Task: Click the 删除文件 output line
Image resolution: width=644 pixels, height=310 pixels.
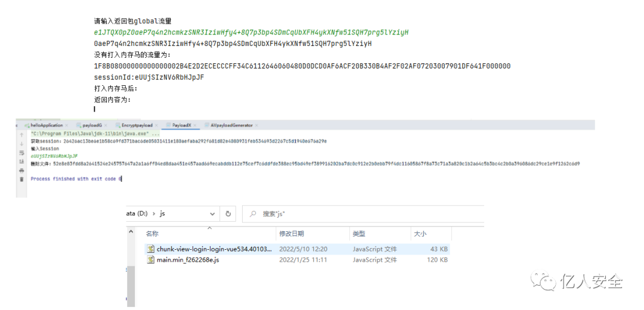Action: [305, 164]
